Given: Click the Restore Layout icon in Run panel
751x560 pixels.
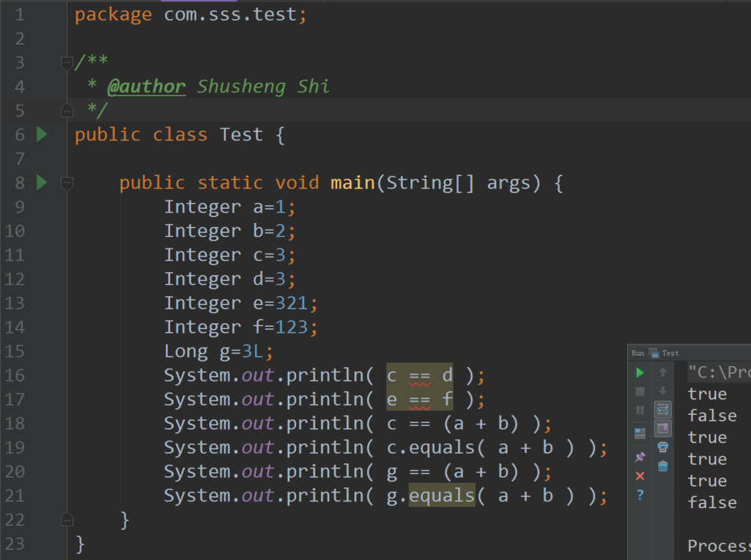Looking at the screenshot, I should click(x=640, y=433).
